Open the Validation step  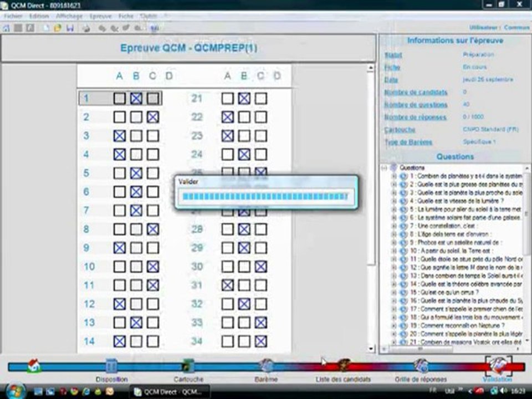pyautogui.click(x=498, y=366)
